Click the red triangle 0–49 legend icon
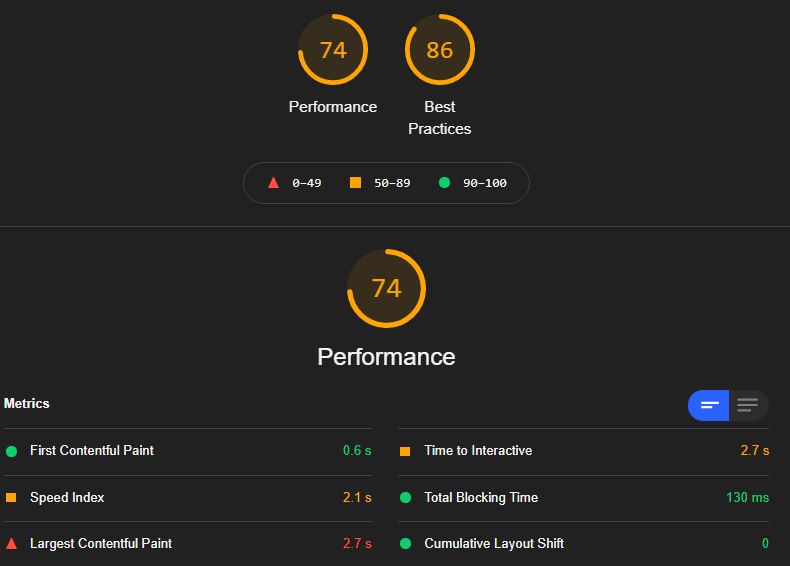This screenshot has width=790, height=566. pos(274,182)
